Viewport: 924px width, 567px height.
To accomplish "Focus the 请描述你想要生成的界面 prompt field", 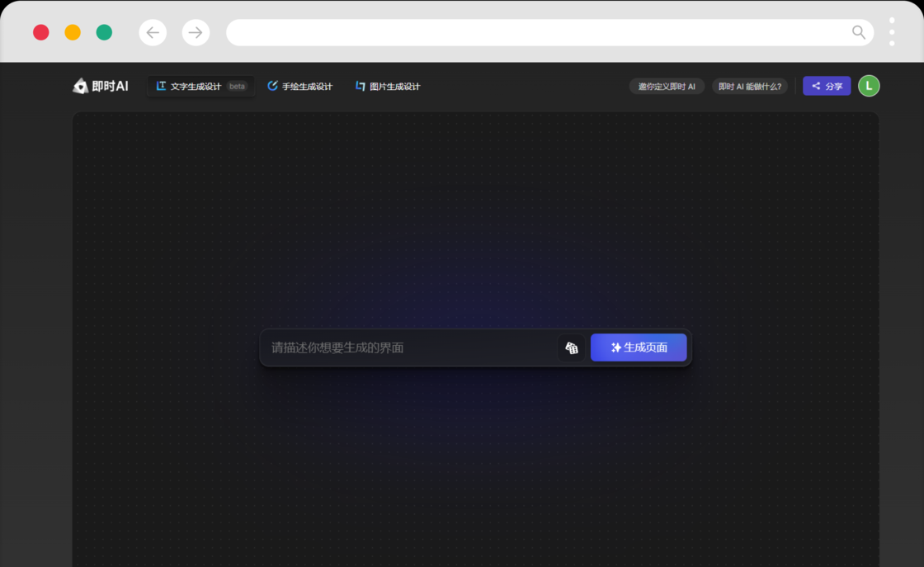I will (408, 347).
